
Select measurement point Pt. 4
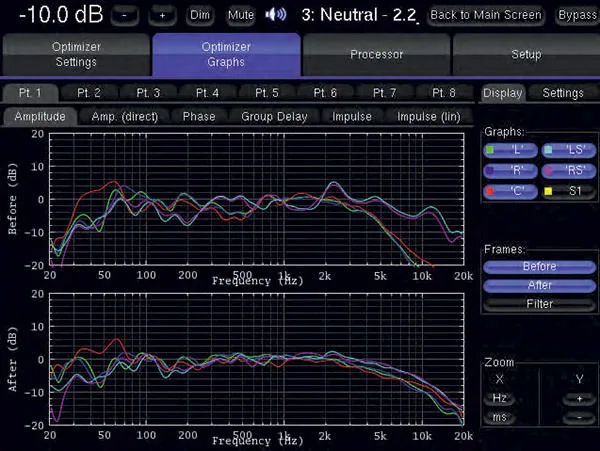pos(207,93)
